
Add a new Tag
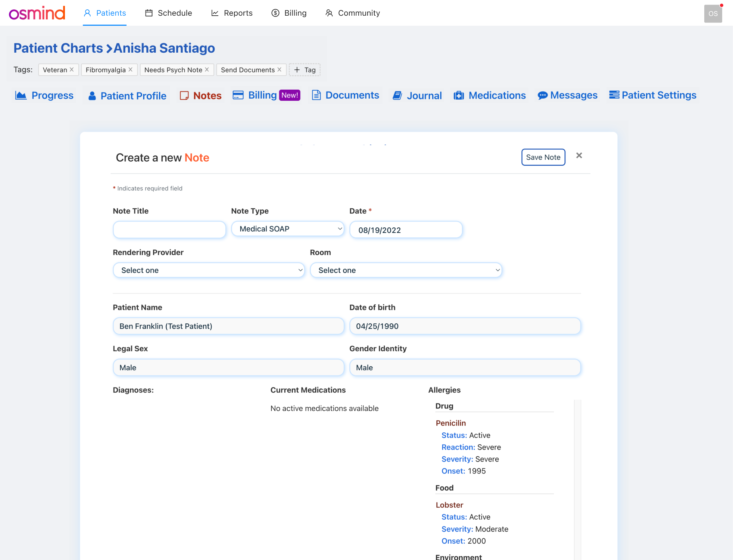(x=305, y=70)
